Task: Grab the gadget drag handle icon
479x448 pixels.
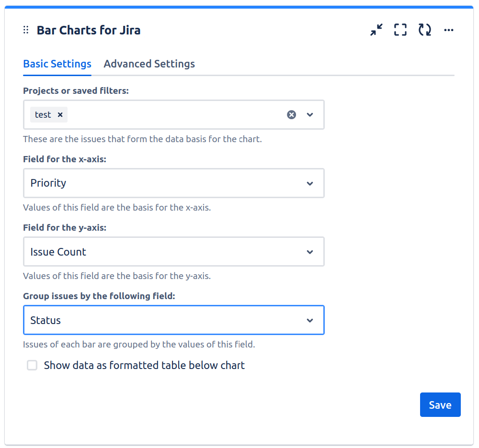Action: tap(26, 30)
